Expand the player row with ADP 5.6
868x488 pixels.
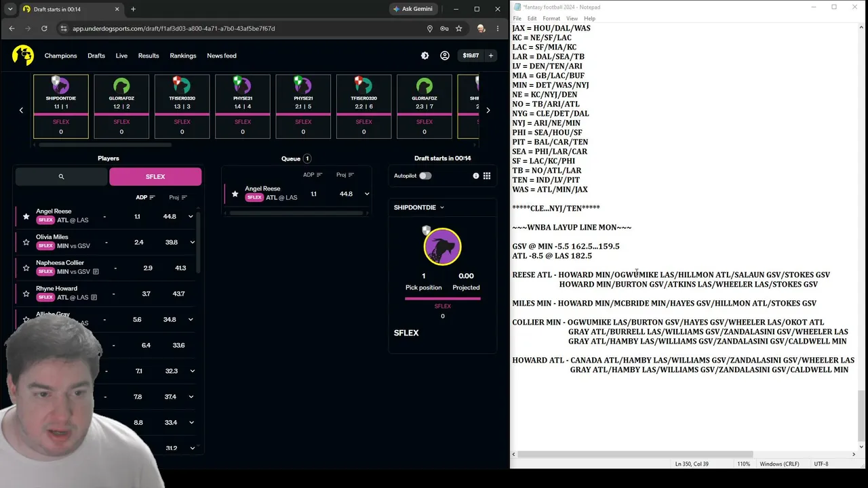(191, 319)
